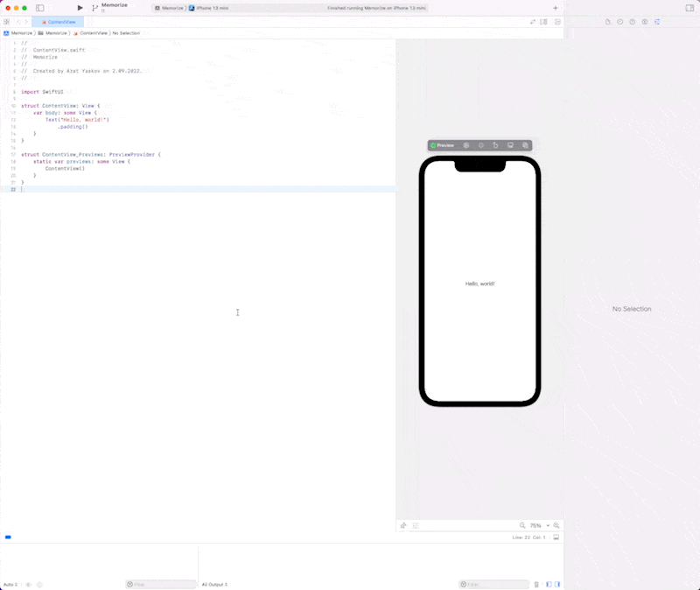
Task: Click the quick look eye icon
Action: click(29, 584)
